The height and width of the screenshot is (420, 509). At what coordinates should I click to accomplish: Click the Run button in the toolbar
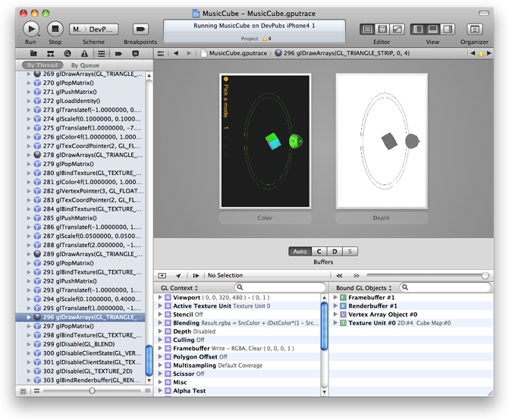(x=31, y=29)
